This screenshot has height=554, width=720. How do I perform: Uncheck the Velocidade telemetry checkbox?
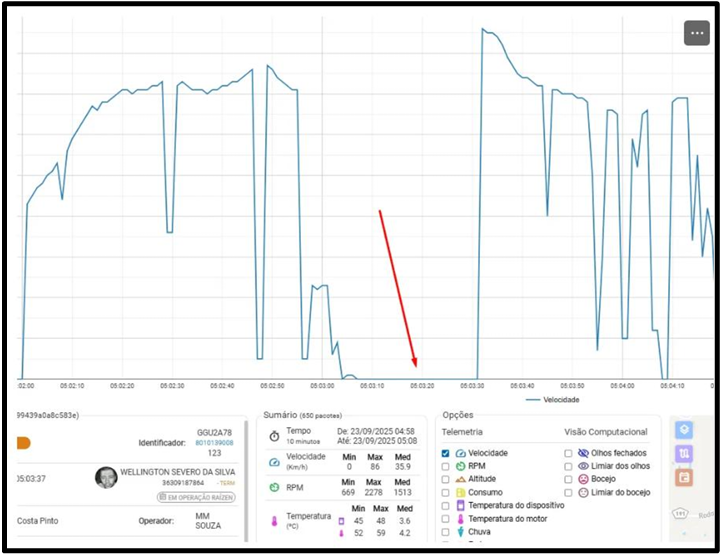point(446,453)
